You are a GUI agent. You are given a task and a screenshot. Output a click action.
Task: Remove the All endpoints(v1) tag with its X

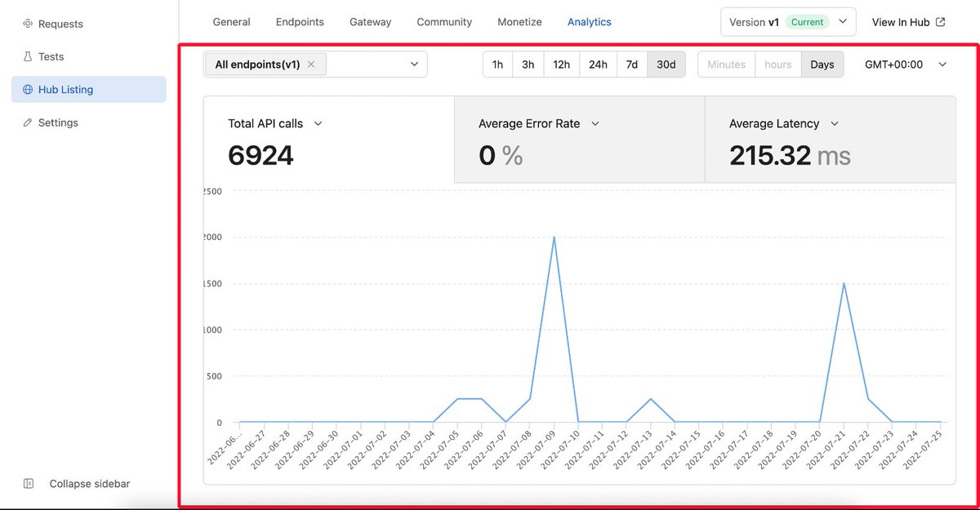click(x=311, y=64)
